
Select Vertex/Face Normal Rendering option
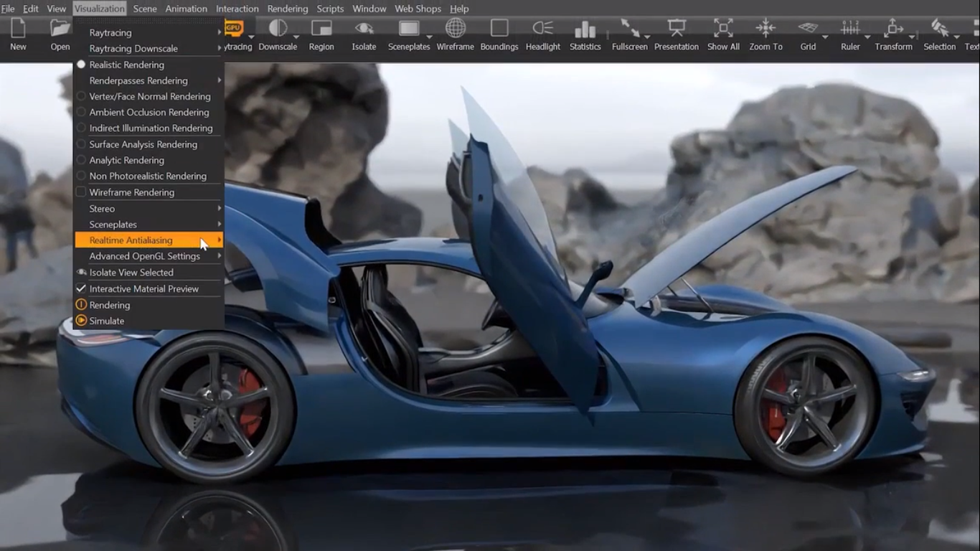(149, 96)
